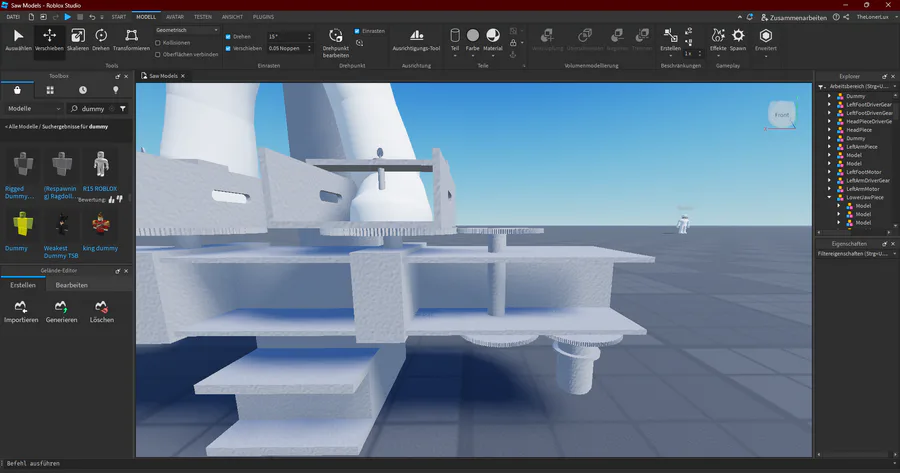Enable the Kollisionen checkbox

(158, 42)
